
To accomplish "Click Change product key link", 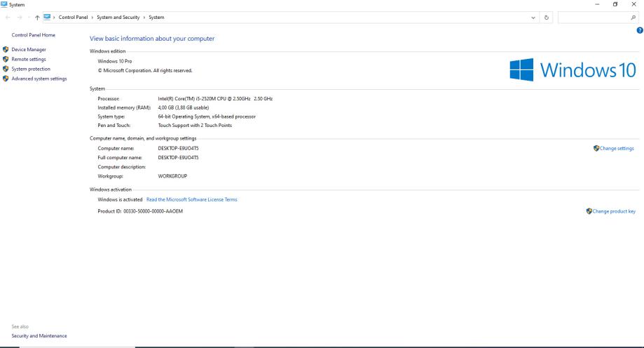I will pyautogui.click(x=614, y=211).
